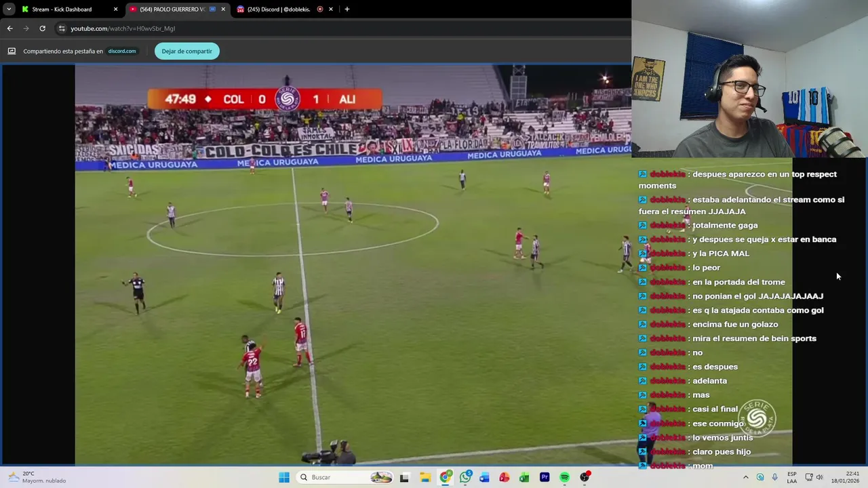868x488 pixels.
Task: Open Microsoft Word from the taskbar
Action: point(485,477)
